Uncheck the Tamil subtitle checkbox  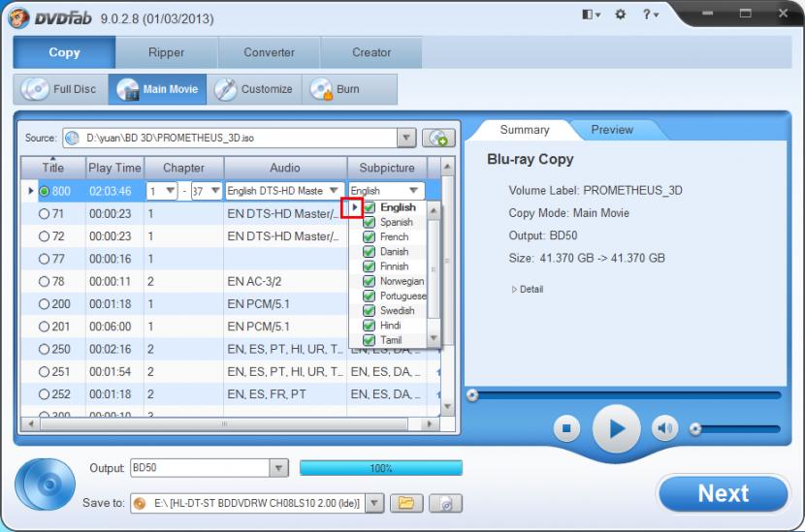(x=370, y=340)
